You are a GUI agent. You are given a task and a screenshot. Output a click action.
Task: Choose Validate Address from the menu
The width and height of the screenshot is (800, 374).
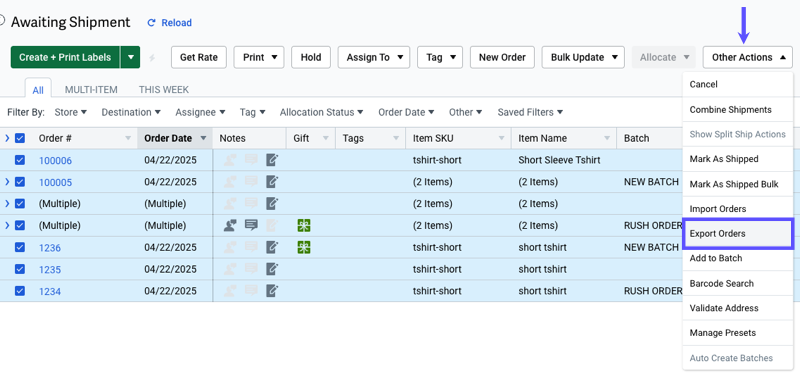click(738, 308)
